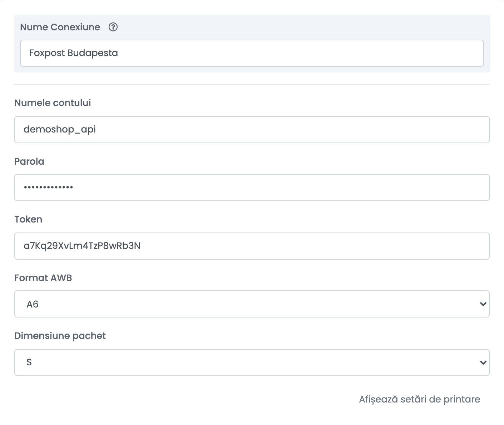Screen dimensions: 504x425
Task: Open the Format AWB dropdown
Action: click(x=252, y=304)
